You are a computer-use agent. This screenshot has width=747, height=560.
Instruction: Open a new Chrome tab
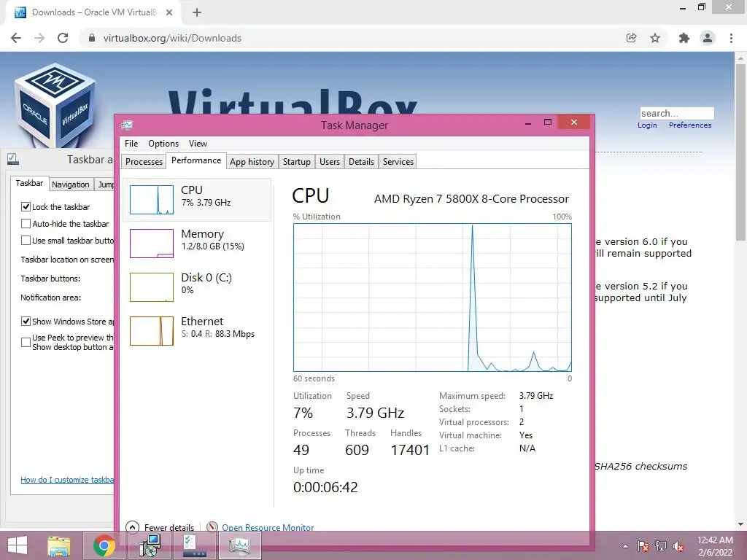point(197,12)
